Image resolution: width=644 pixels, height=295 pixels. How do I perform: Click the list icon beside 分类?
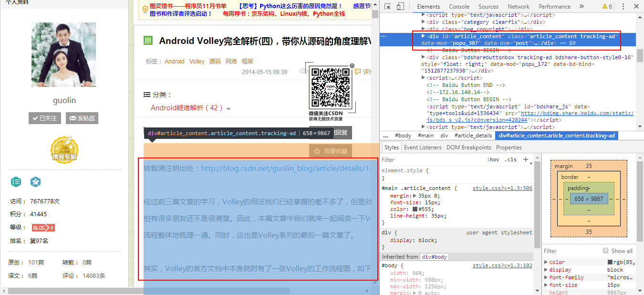click(x=147, y=95)
